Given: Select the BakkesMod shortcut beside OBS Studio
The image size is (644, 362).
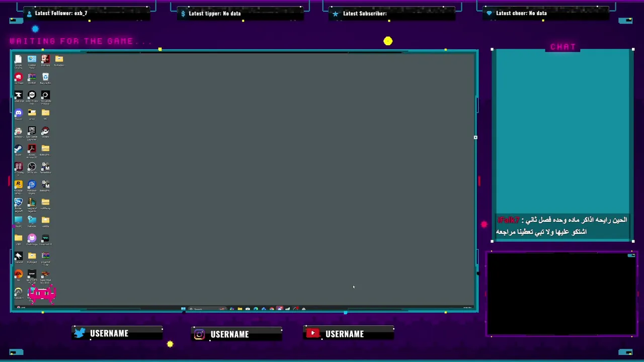Looking at the screenshot, I should [x=45, y=168].
